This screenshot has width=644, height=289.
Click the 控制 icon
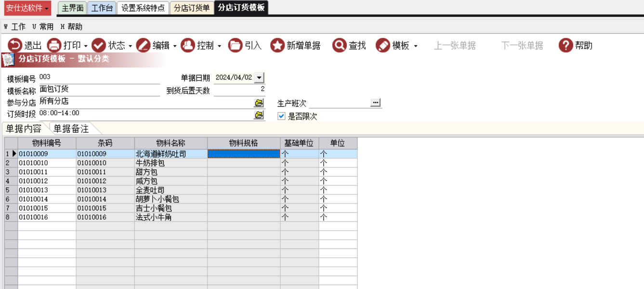pyautogui.click(x=187, y=45)
